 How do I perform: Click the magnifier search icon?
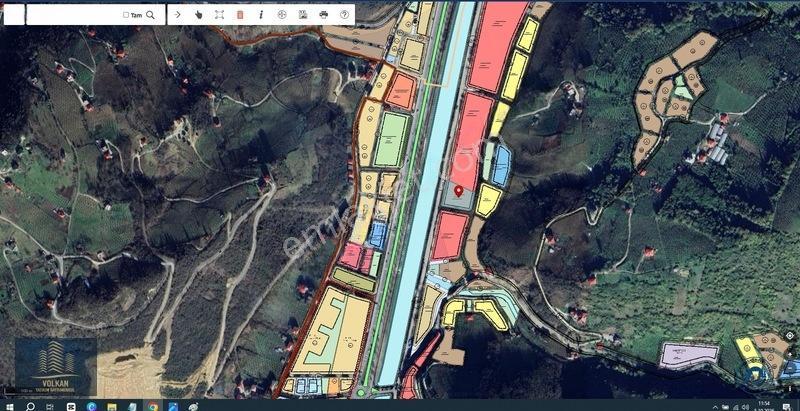click(x=150, y=15)
